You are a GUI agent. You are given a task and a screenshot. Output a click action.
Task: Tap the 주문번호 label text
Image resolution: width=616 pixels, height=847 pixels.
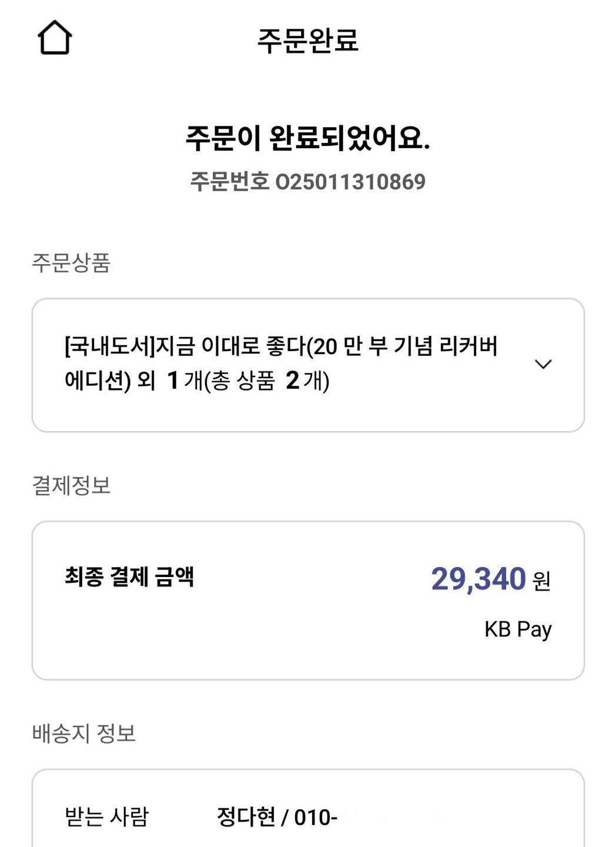229,182
